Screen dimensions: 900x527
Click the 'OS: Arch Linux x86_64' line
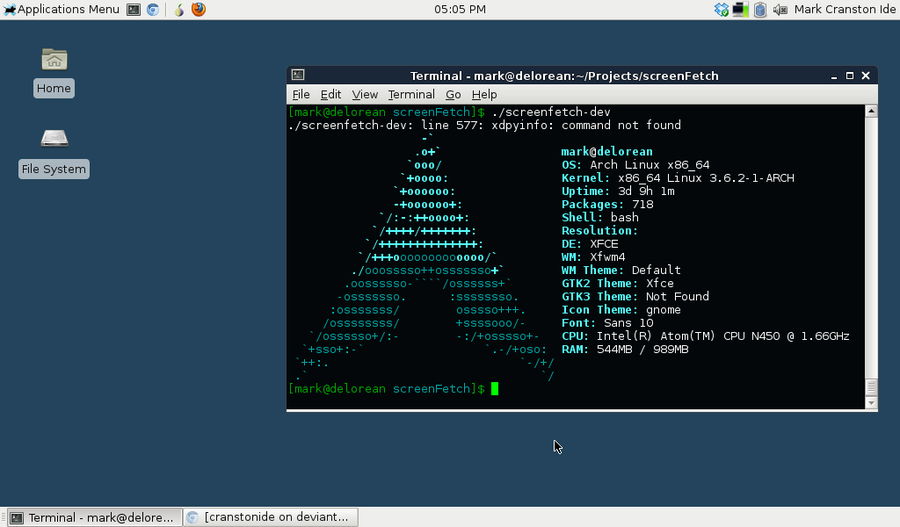tap(635, 165)
